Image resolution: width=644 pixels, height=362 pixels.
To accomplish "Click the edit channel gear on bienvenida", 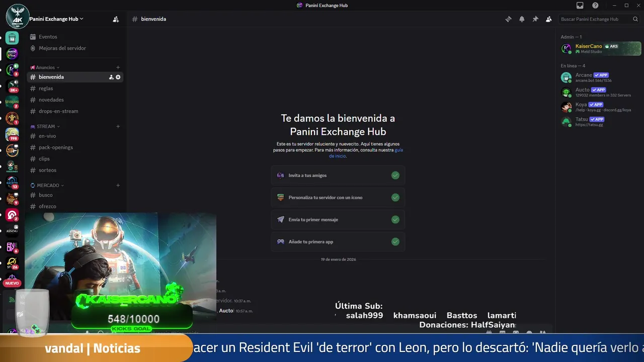I will (x=118, y=77).
